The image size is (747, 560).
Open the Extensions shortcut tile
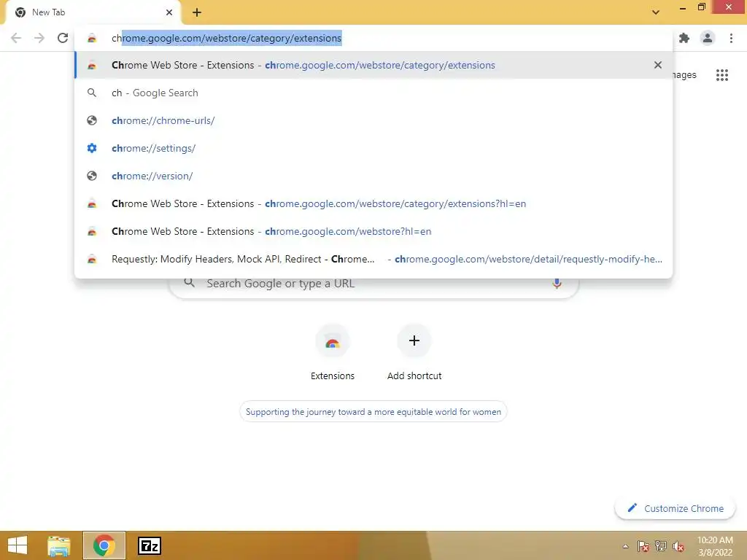click(333, 352)
